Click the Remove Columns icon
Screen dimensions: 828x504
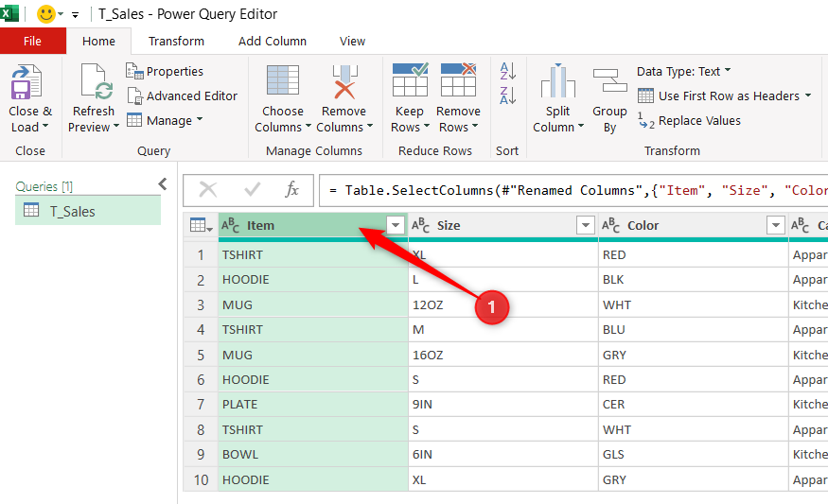(344, 82)
